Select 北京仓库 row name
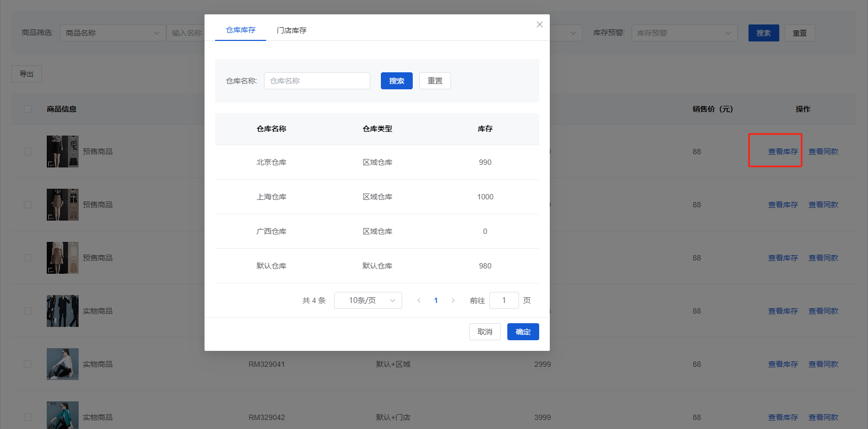868x429 pixels. click(x=271, y=162)
